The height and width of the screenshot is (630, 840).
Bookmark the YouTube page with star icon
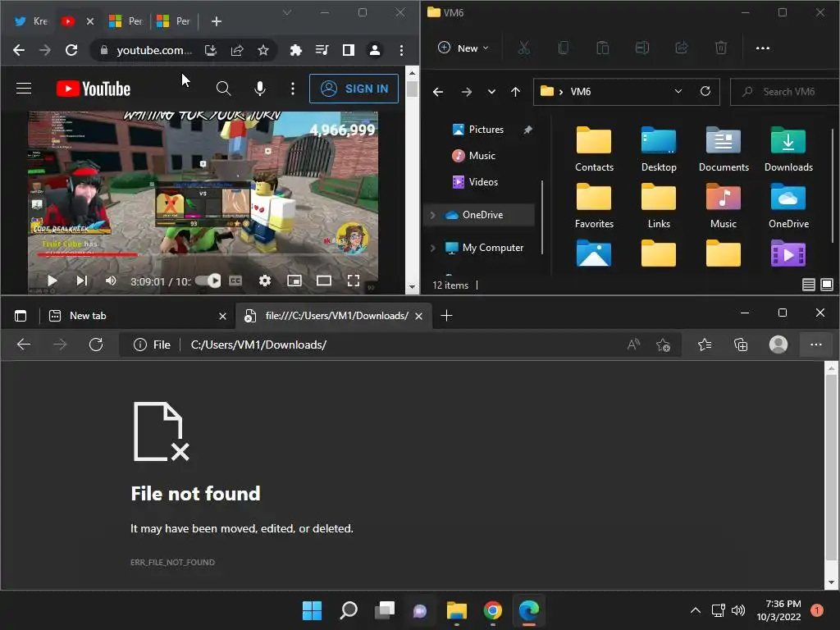point(263,50)
